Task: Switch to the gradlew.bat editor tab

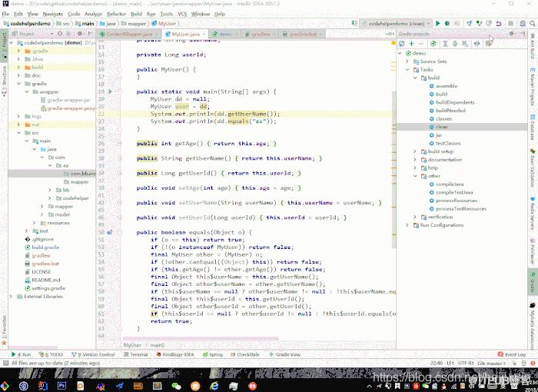Action: pyautogui.click(x=303, y=34)
